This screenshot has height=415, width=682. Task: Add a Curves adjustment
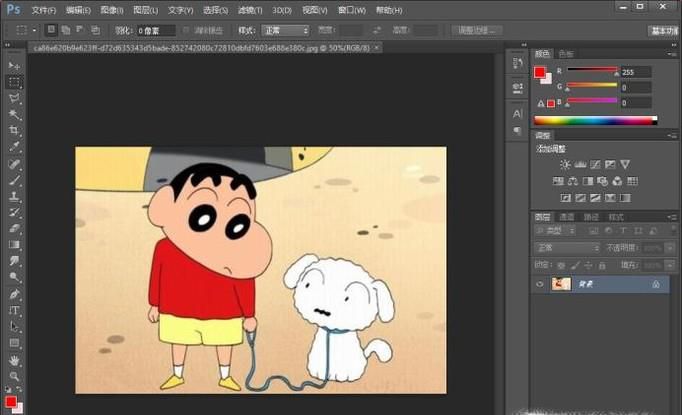(595, 164)
